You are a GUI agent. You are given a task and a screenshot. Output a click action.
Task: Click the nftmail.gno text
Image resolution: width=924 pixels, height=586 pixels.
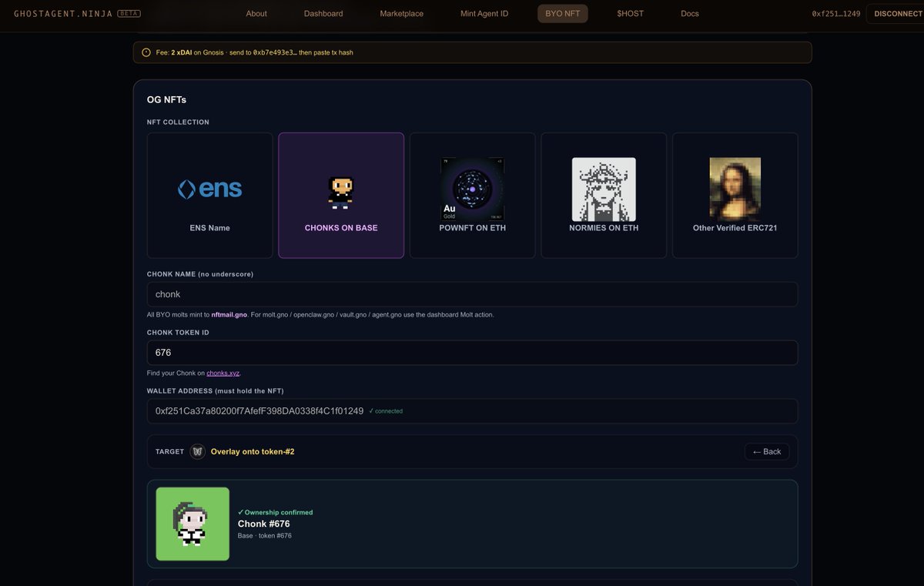point(229,315)
